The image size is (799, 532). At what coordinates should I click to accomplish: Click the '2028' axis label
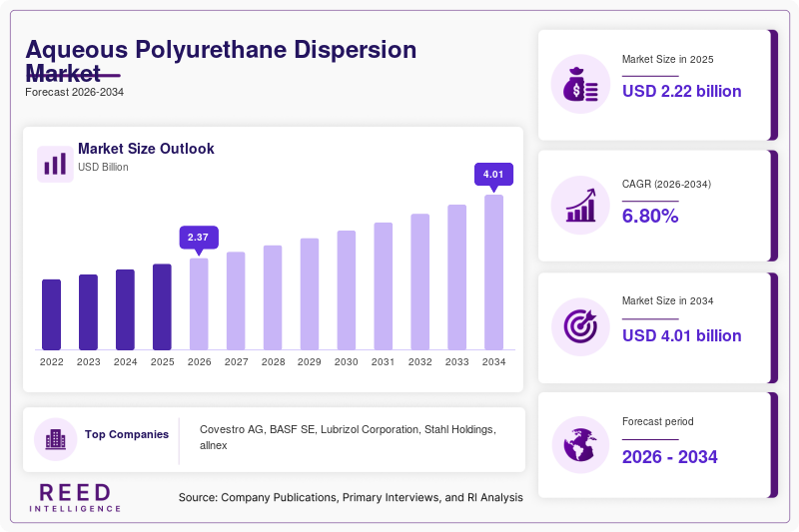point(273,362)
